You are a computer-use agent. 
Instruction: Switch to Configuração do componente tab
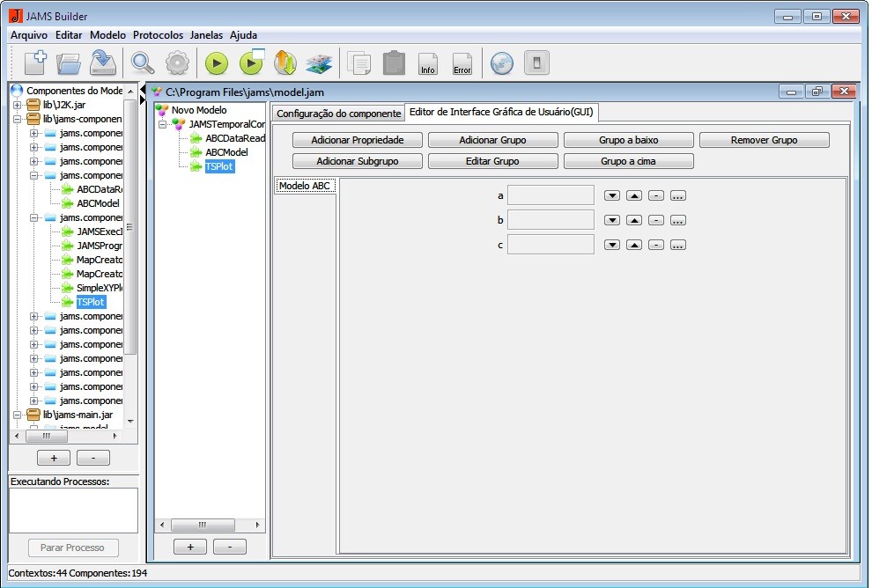[339, 114]
